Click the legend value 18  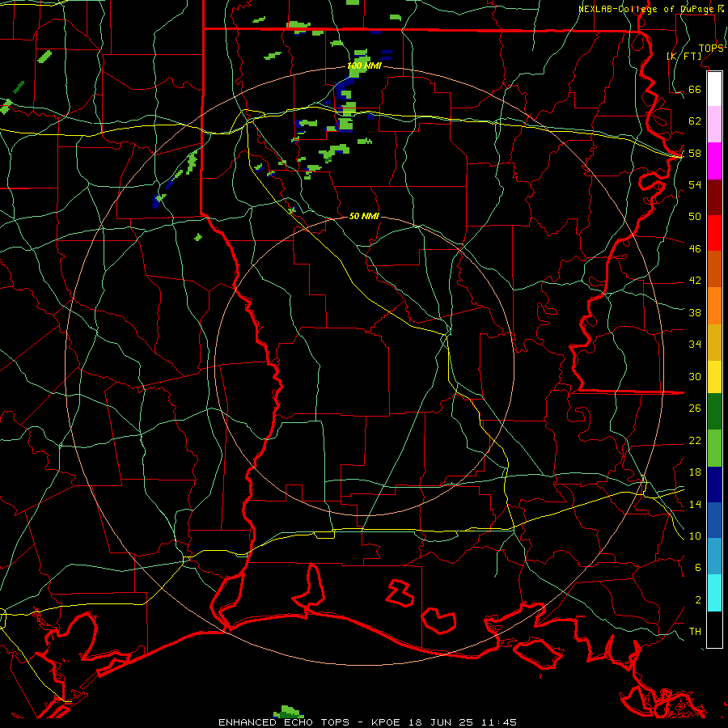[695, 472]
